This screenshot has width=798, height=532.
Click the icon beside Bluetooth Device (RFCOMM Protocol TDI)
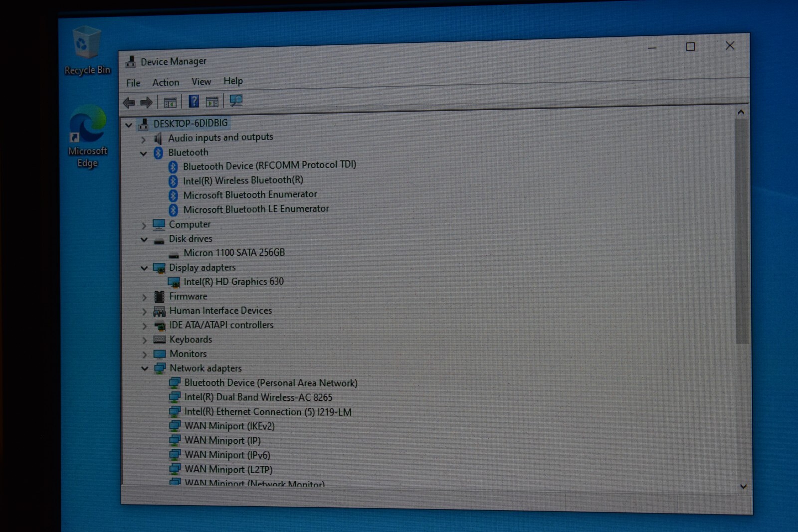(173, 167)
